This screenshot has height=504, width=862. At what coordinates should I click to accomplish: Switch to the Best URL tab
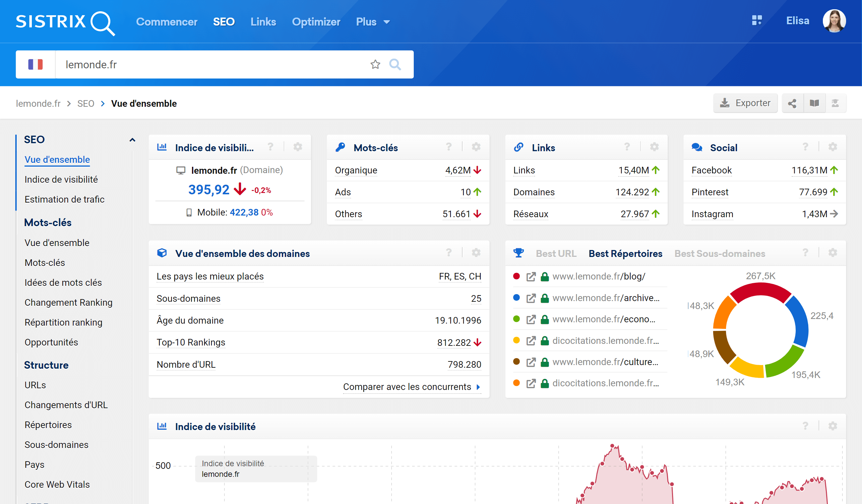[x=556, y=254]
